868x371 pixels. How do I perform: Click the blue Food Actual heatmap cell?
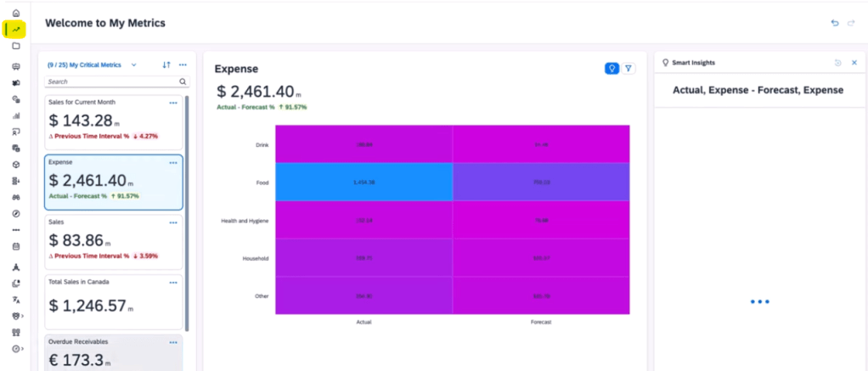point(364,183)
